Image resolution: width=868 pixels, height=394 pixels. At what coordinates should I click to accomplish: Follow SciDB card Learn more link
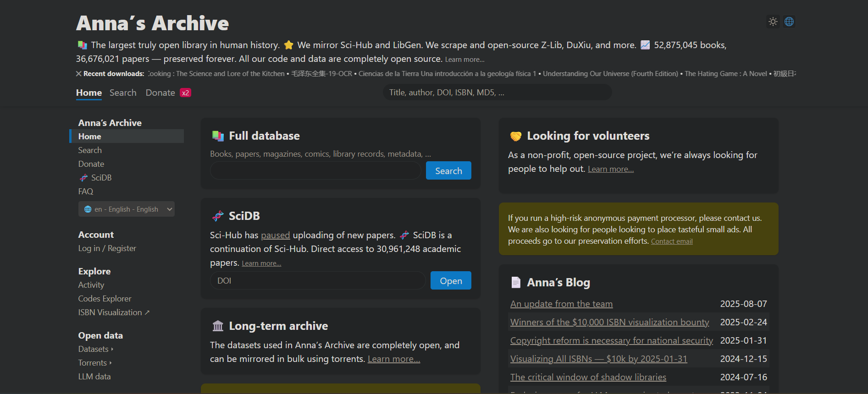[262, 263]
